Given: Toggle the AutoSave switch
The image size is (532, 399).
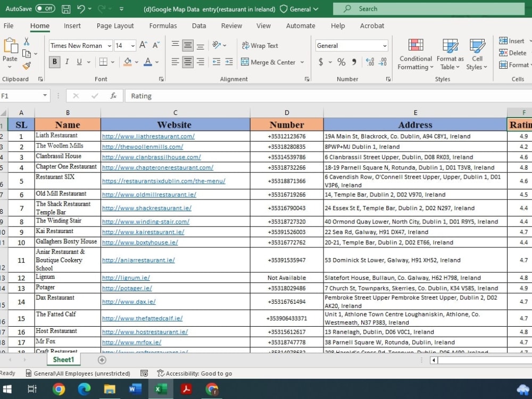Looking at the screenshot, I should click(45, 9).
